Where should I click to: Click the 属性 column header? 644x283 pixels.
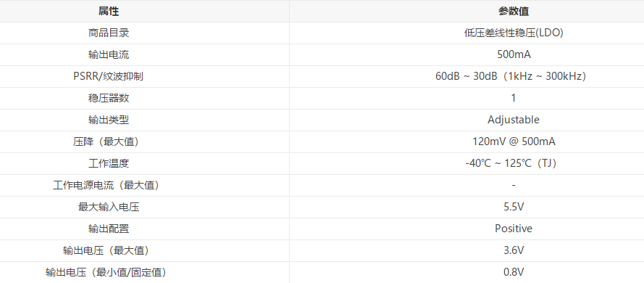(109, 11)
